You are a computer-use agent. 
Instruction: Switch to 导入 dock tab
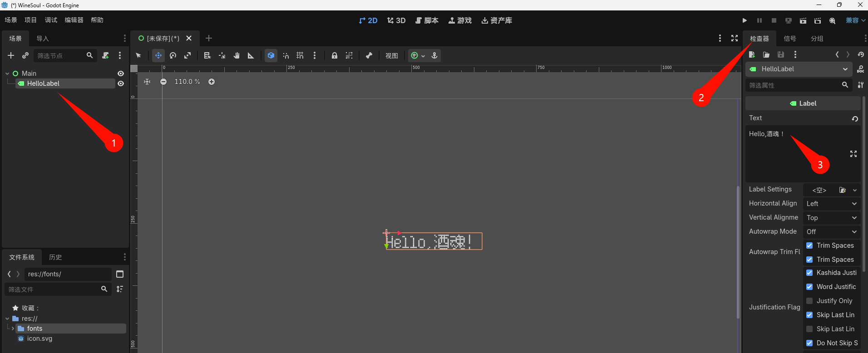43,39
